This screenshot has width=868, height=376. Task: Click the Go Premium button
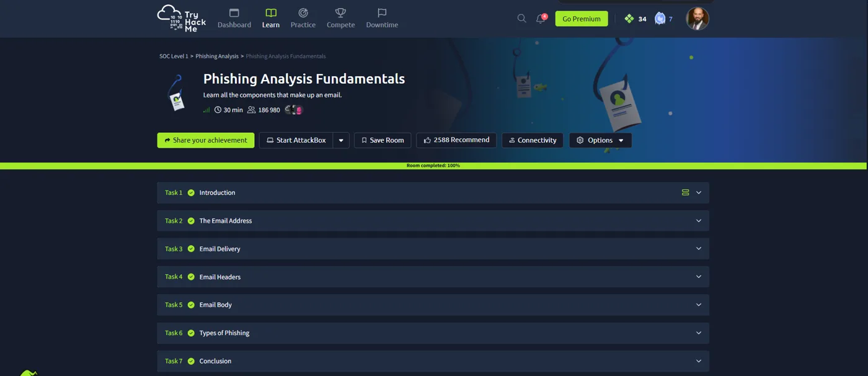582,19
